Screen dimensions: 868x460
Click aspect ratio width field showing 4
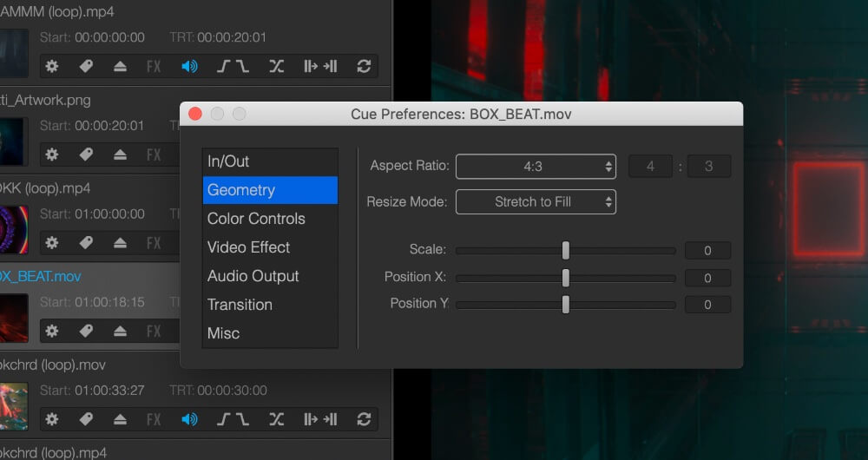[650, 166]
